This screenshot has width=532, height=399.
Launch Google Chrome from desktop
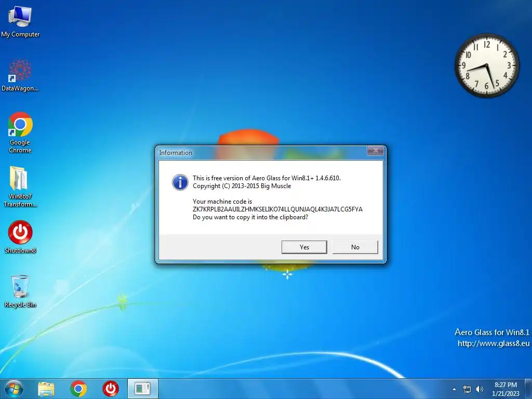pyautogui.click(x=20, y=132)
